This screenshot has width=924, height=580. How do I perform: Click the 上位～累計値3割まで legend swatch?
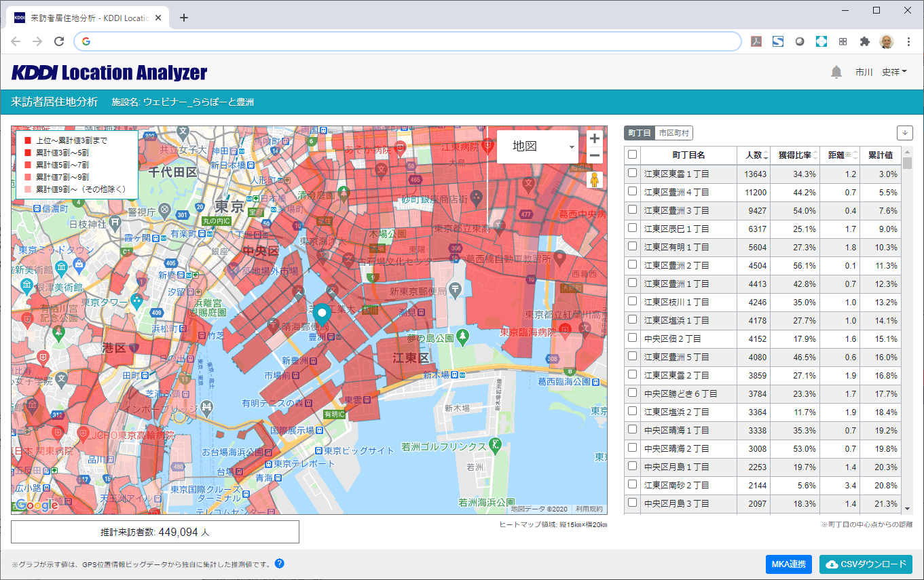coord(28,140)
